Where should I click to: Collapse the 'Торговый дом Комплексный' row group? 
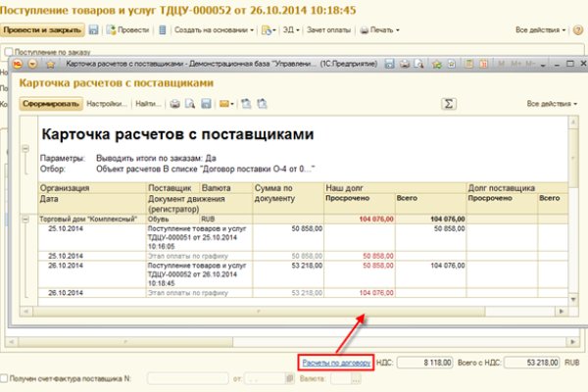tap(24, 218)
